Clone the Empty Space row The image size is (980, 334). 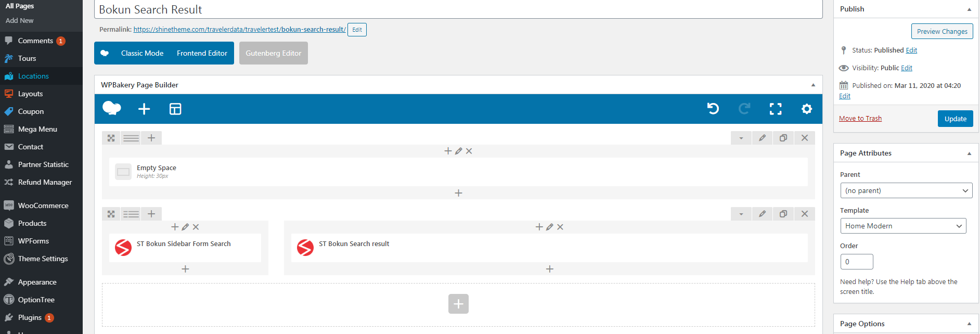[x=783, y=138]
